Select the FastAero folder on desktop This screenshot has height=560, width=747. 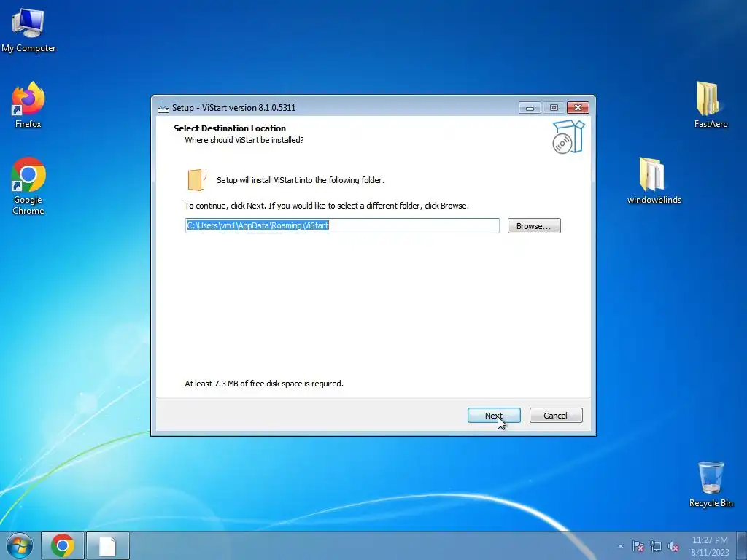[711, 105]
